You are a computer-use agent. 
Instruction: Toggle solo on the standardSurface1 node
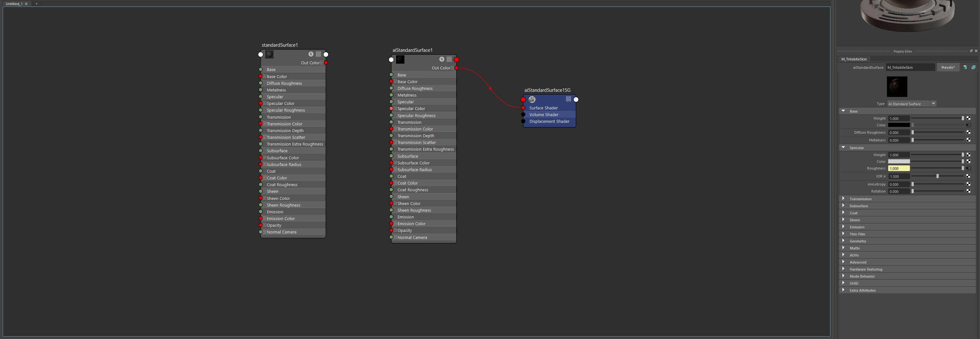[x=311, y=54]
